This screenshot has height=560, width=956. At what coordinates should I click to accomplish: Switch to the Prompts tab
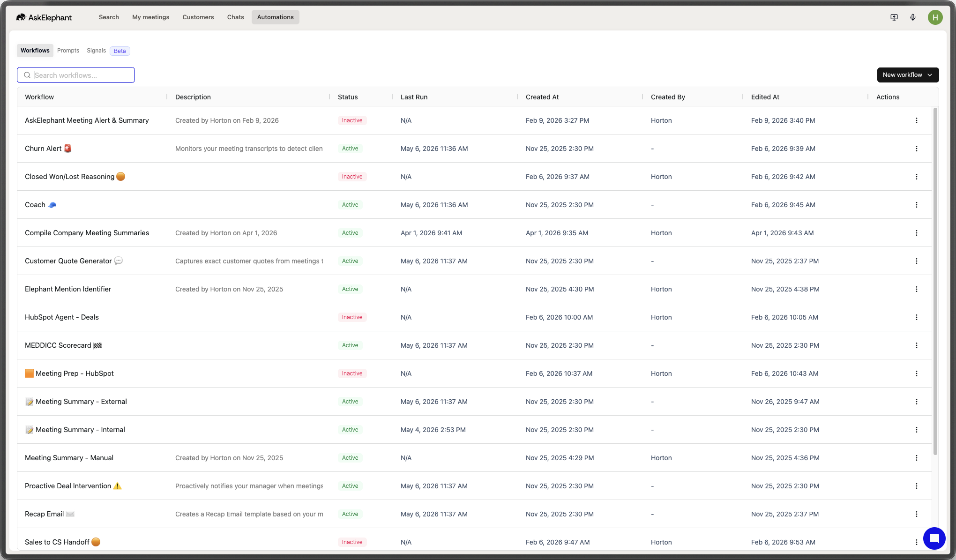[68, 51]
